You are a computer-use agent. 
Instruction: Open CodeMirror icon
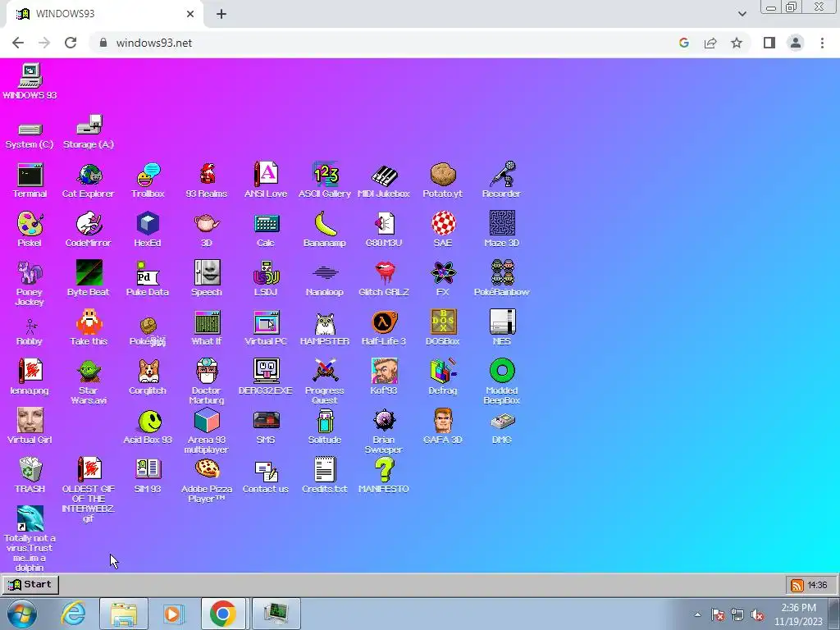point(89,224)
